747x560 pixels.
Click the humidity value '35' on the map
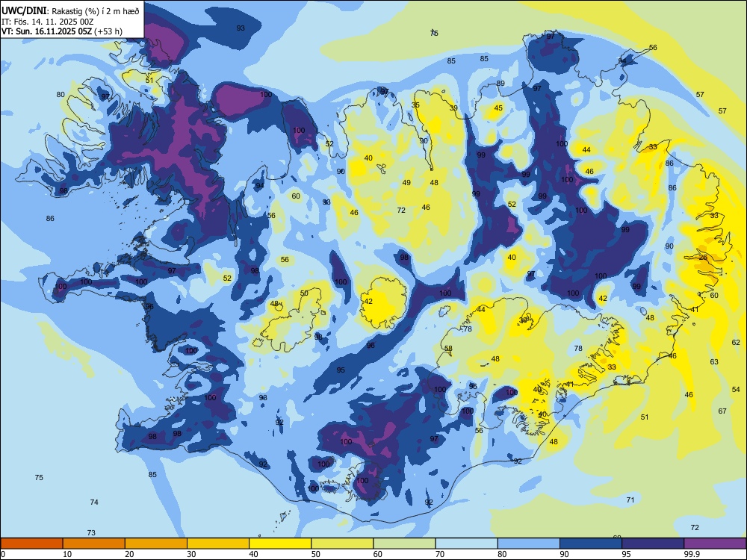[x=415, y=105]
